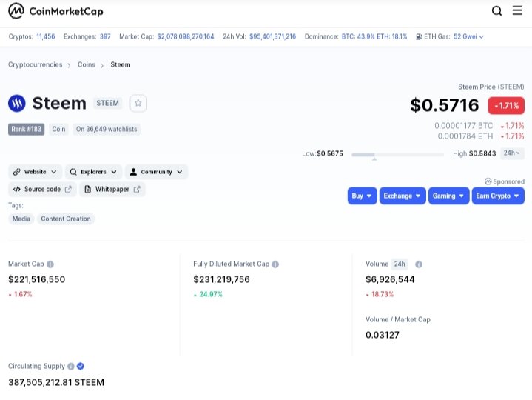Click the $0.5716 price text
The image size is (532, 400).
445,105
